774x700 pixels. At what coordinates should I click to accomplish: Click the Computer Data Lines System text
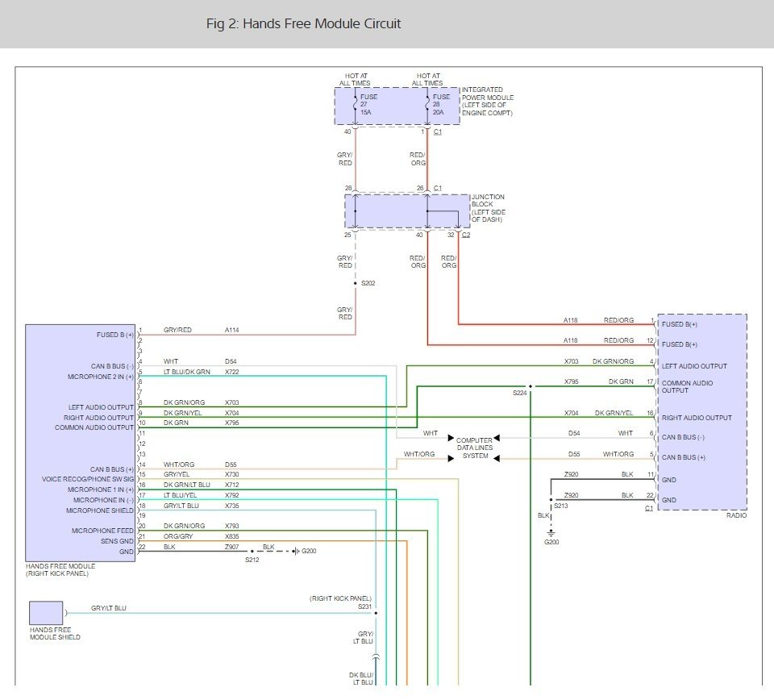click(x=474, y=448)
